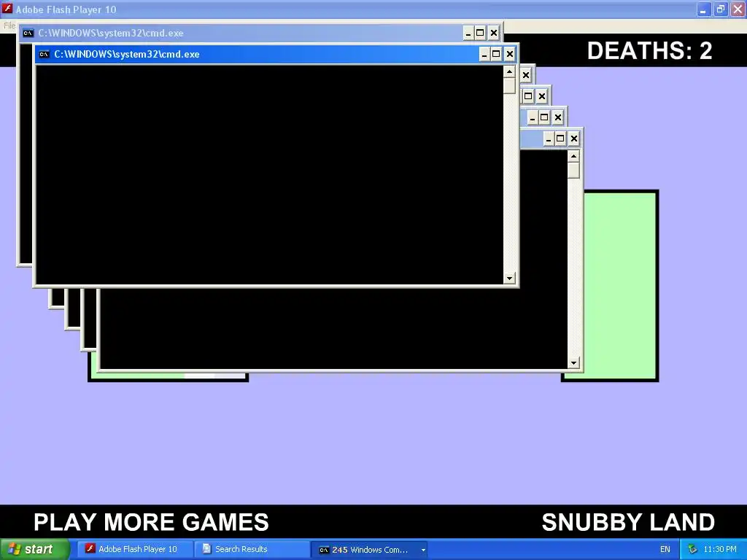
Task: Click the scroll-down arrow in the active cmd.exe window
Action: 509,278
